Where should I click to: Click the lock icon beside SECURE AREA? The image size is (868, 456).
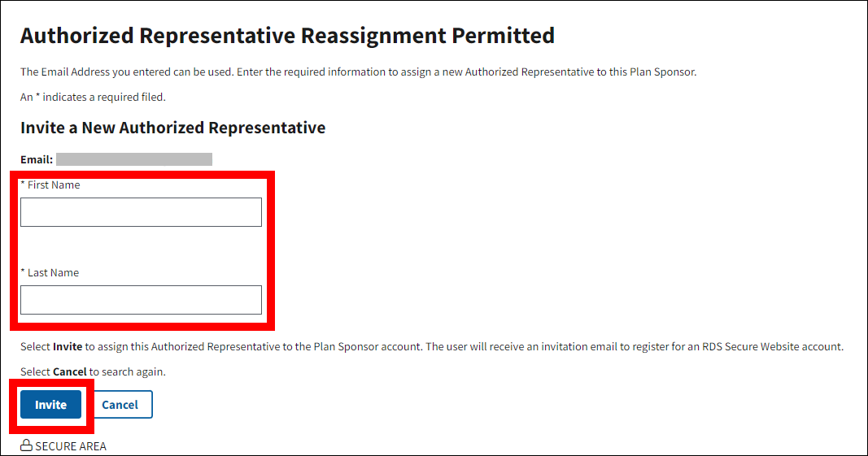click(26, 445)
